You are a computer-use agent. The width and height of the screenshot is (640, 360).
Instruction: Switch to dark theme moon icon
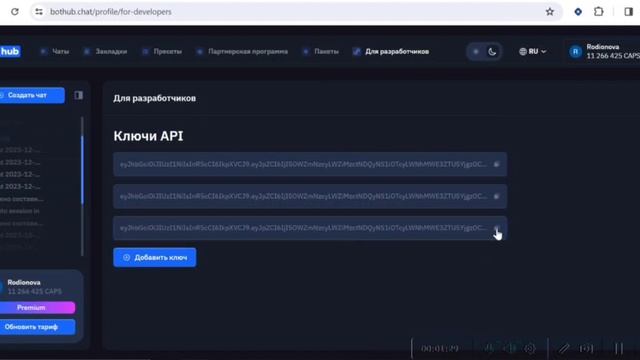coord(492,52)
